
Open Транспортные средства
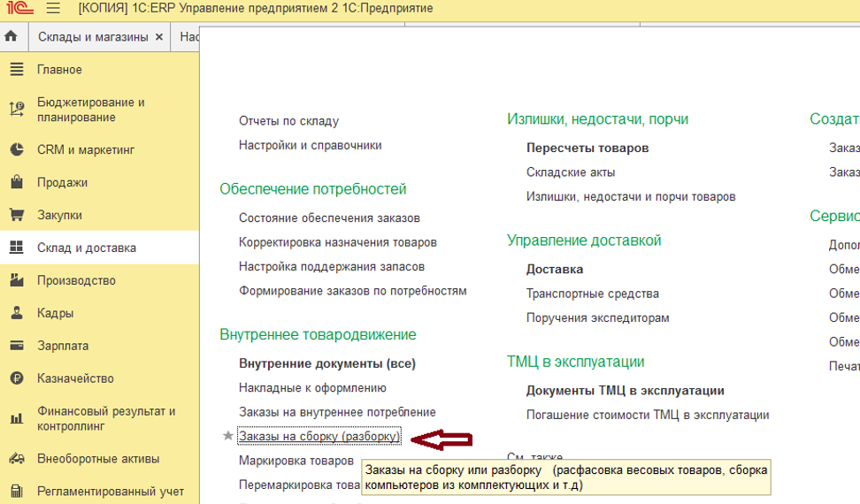point(592,294)
